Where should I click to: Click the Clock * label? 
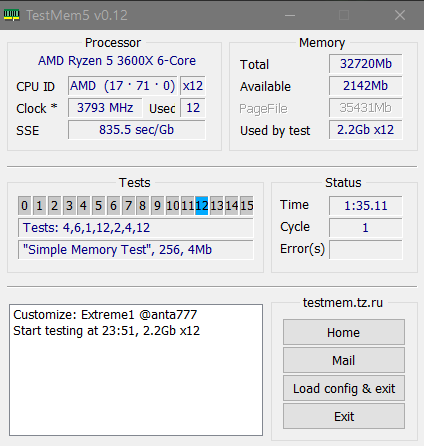click(x=37, y=108)
